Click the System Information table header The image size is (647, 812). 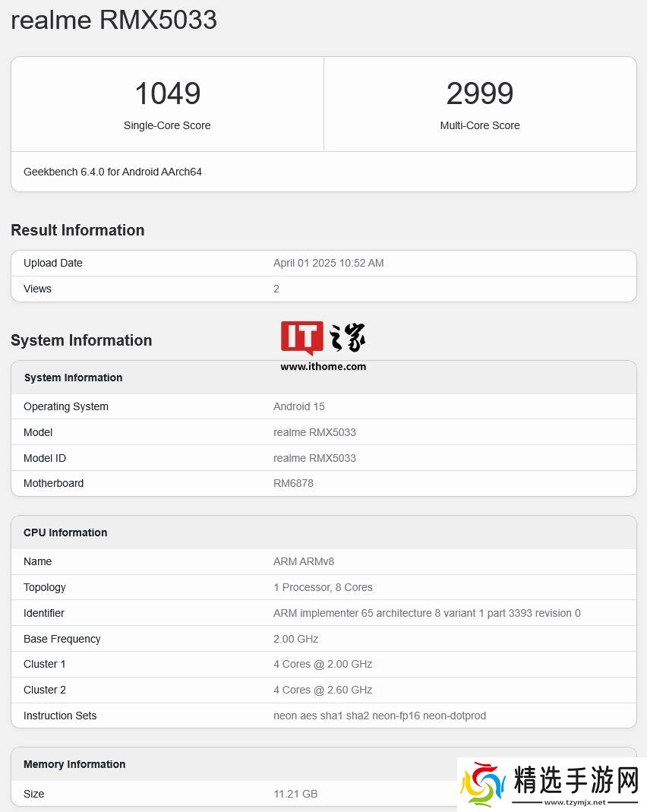(x=73, y=378)
